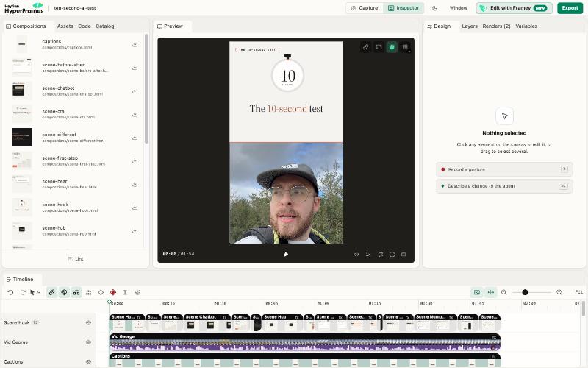The height and width of the screenshot is (368, 588).
Task: Open the Variables tab
Action: (526, 26)
